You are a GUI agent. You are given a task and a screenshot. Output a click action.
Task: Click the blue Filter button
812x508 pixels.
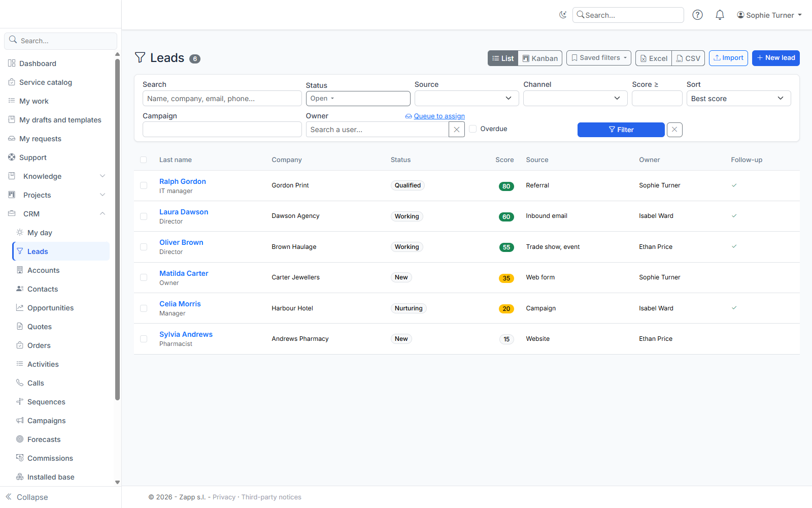point(621,130)
